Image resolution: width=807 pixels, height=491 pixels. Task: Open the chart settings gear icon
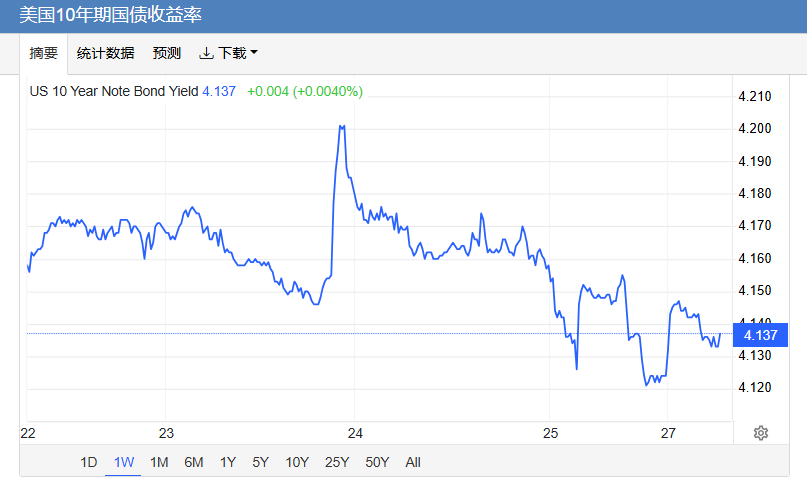click(761, 433)
